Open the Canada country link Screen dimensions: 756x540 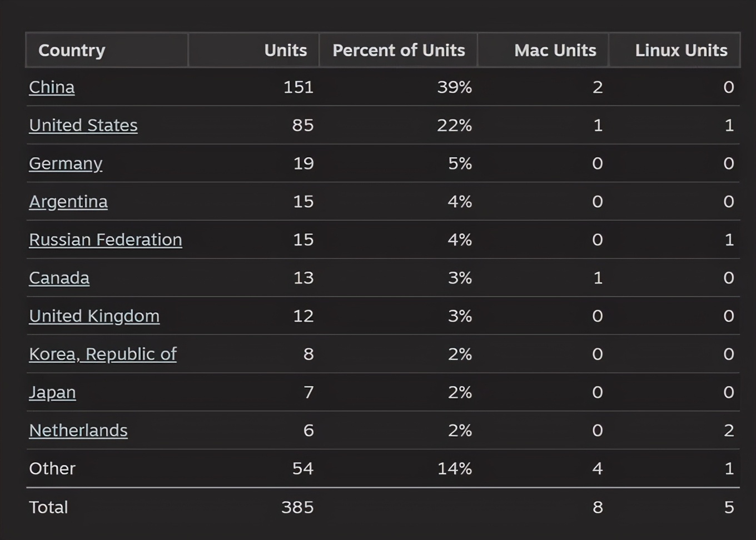click(x=59, y=278)
